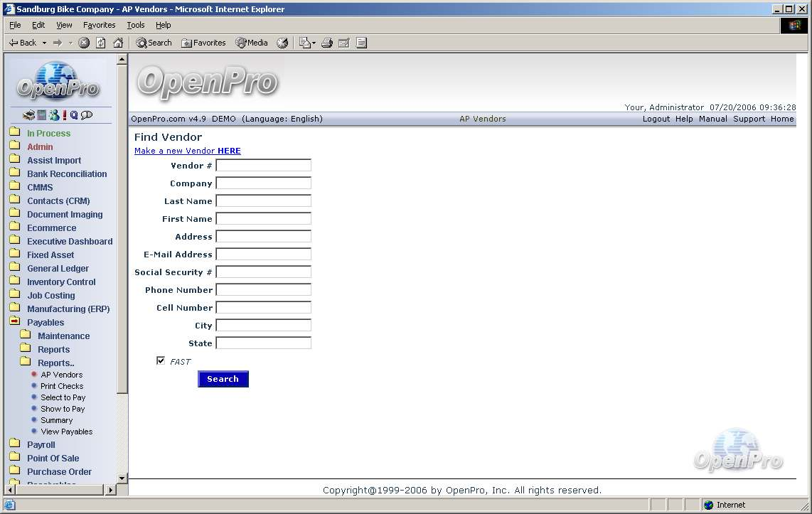Image resolution: width=812 pixels, height=514 pixels.
Task: Open the calculator icon in sidebar
Action: tap(42, 115)
